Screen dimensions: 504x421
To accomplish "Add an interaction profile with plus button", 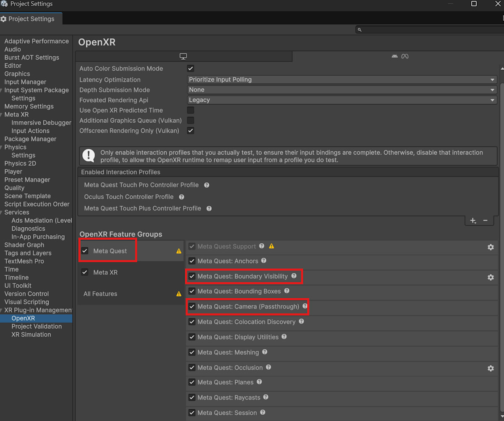I will (473, 221).
